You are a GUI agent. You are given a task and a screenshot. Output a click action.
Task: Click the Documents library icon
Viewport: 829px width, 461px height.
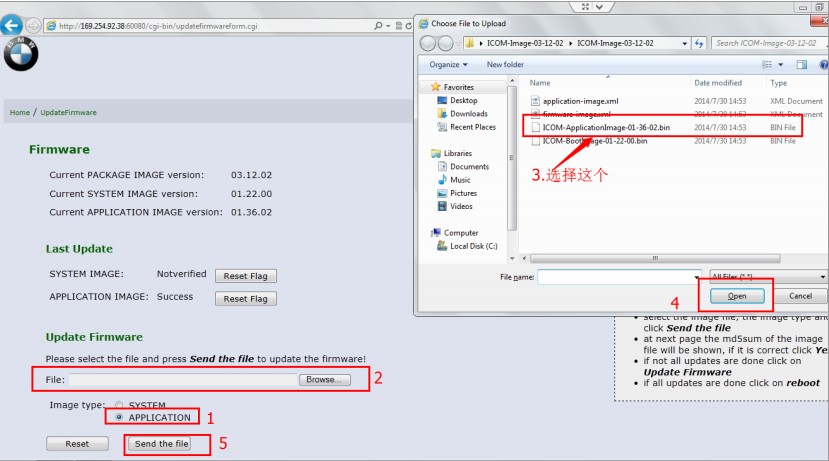(442, 167)
